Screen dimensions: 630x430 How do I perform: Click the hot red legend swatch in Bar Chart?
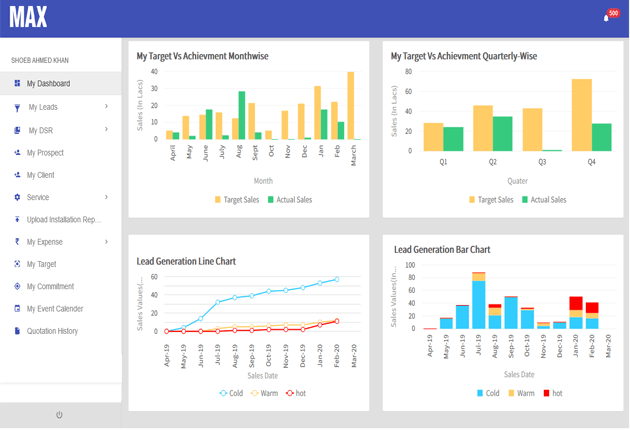click(545, 394)
